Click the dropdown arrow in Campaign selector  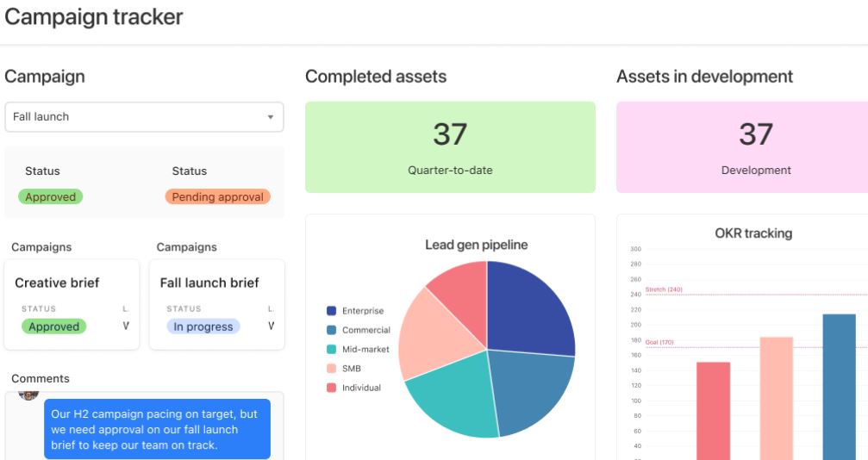pyautogui.click(x=271, y=117)
